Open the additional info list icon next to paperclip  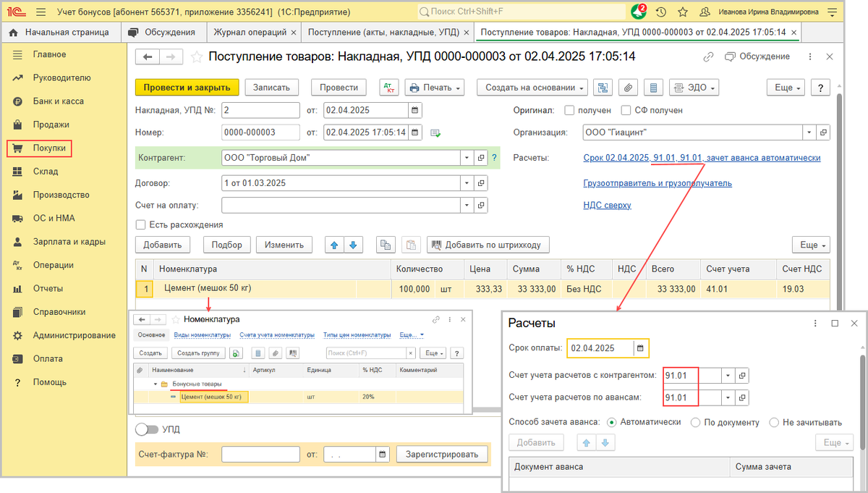click(x=654, y=88)
